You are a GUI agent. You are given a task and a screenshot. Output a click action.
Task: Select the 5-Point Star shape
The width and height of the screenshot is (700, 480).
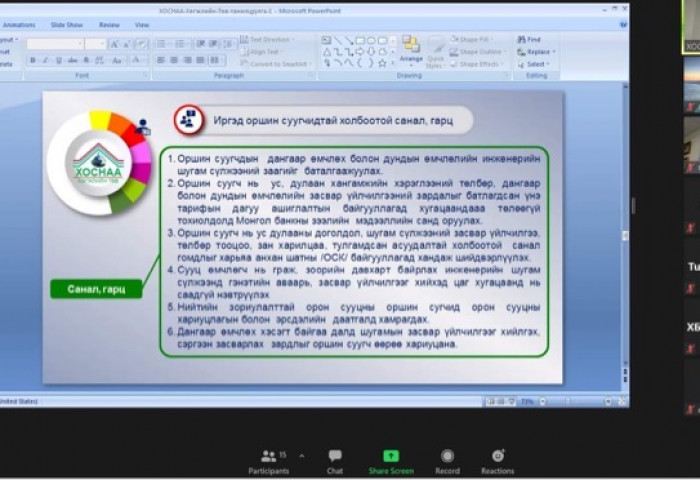click(382, 63)
